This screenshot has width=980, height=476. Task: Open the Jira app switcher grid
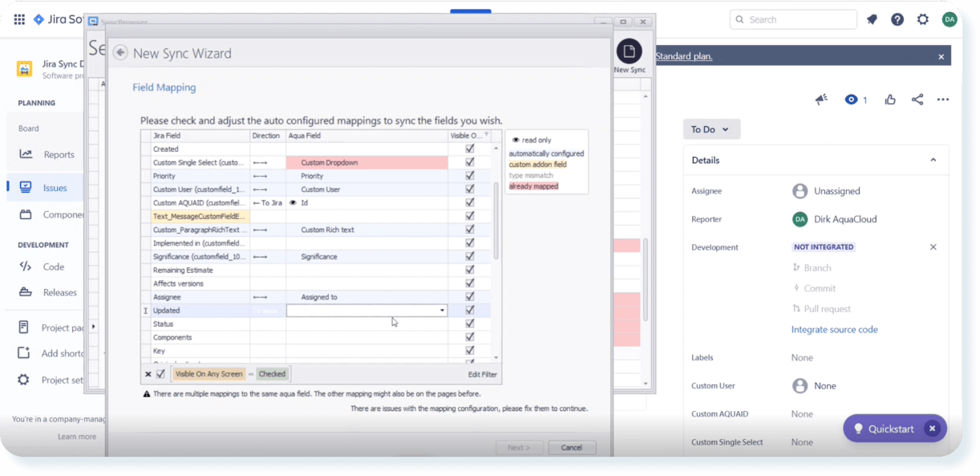[19, 19]
